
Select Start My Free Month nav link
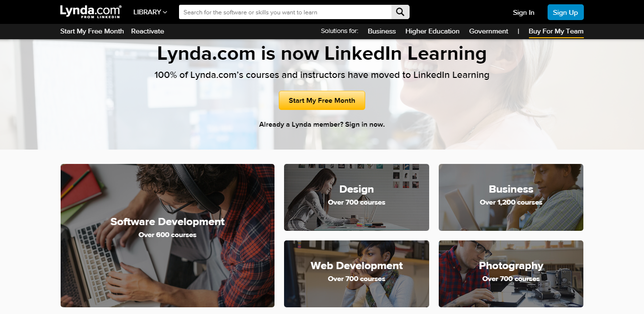[92, 31]
